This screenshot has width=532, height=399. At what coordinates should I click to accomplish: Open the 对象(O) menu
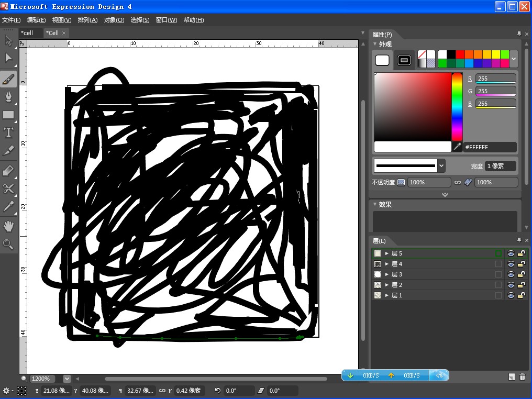pos(114,20)
